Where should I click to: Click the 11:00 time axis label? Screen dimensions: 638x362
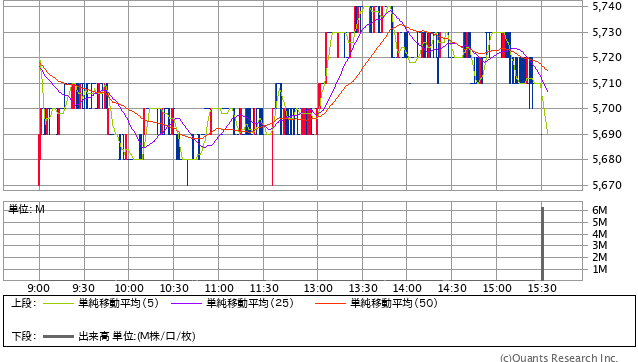pyautogui.click(x=219, y=288)
